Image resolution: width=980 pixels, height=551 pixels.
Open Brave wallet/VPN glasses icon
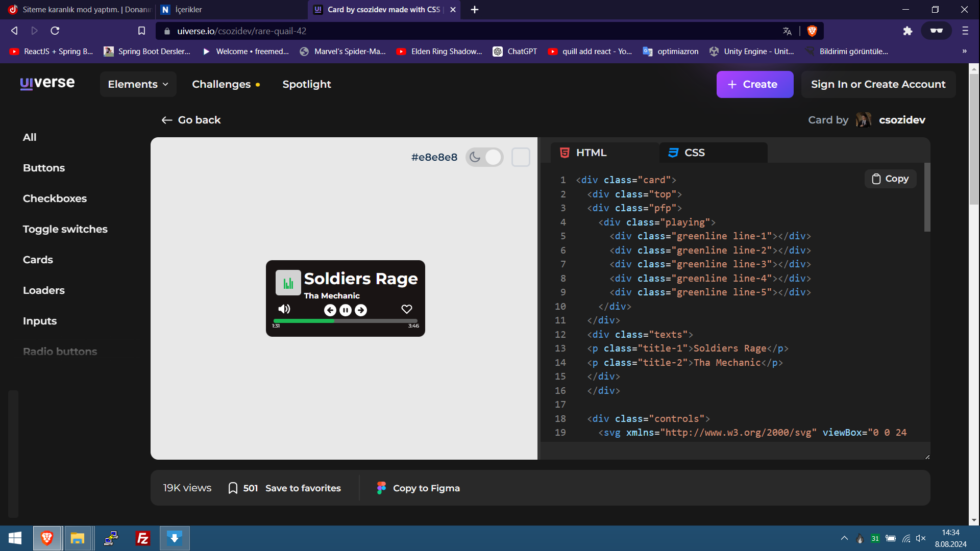tap(936, 31)
